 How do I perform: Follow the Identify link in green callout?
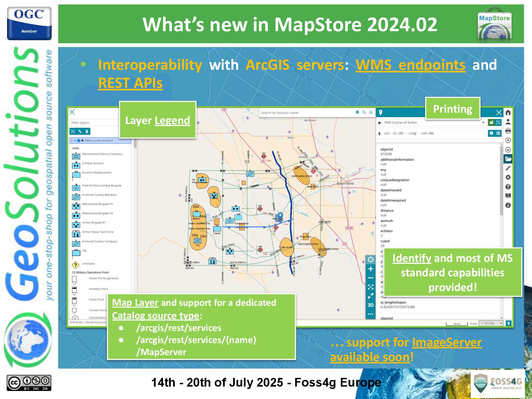coord(412,258)
